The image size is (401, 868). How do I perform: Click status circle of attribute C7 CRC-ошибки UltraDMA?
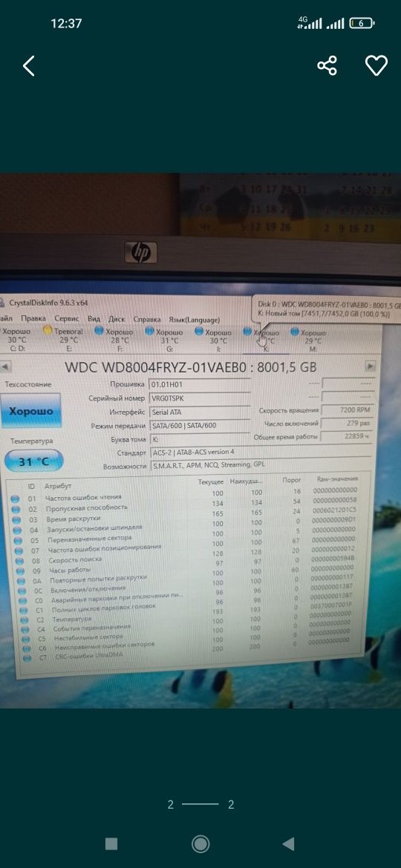point(27,659)
